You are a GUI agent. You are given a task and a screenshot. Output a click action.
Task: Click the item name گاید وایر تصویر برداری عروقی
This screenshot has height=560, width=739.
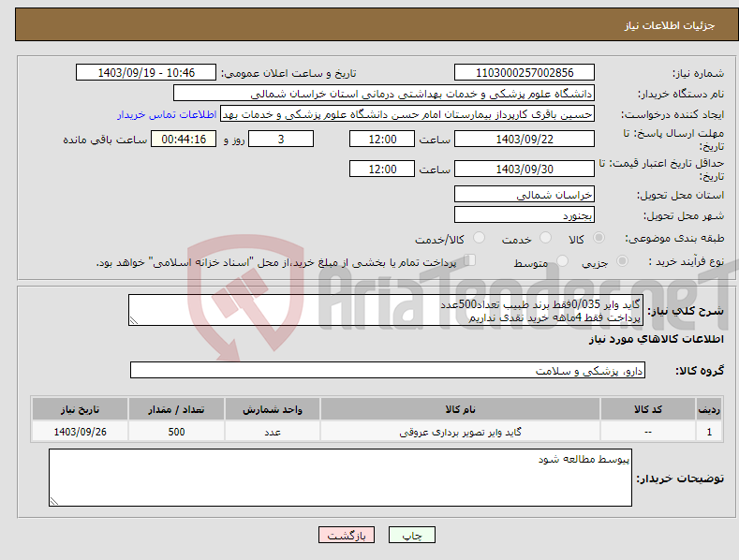pos(460,432)
